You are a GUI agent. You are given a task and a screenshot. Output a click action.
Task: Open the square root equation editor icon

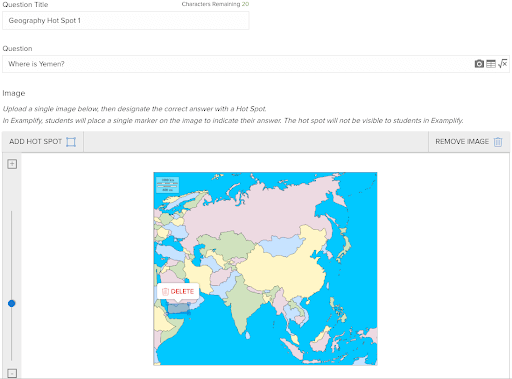tap(502, 63)
